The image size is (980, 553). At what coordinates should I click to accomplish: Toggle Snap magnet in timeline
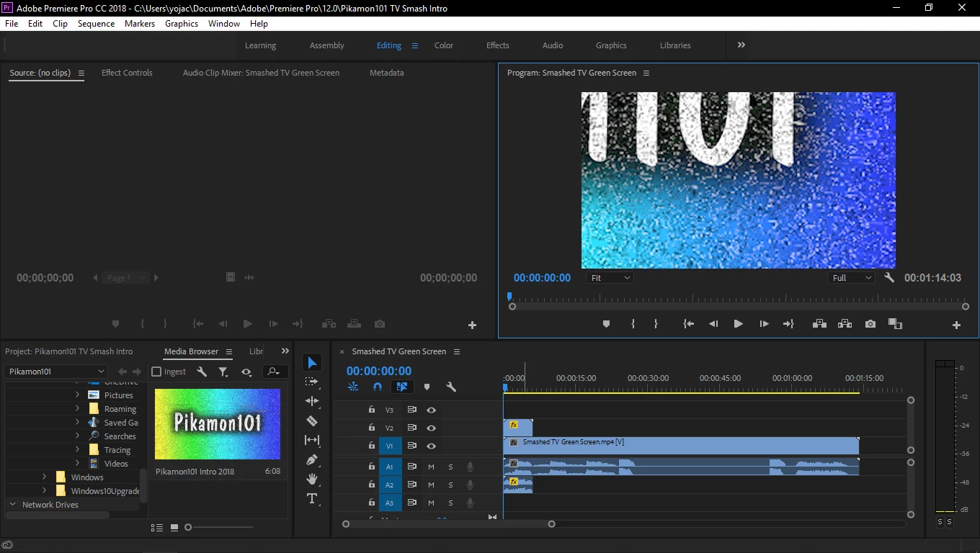[378, 387]
